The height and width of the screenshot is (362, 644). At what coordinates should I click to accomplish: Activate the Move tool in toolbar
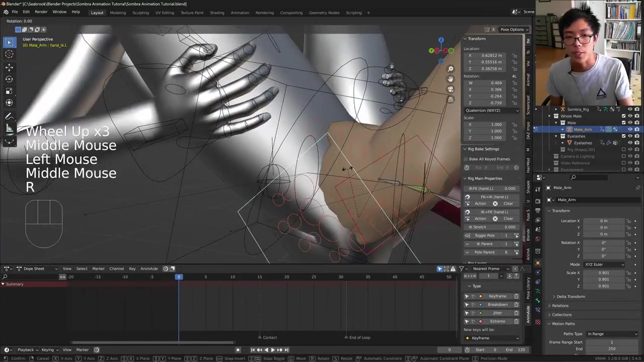click(x=9, y=67)
